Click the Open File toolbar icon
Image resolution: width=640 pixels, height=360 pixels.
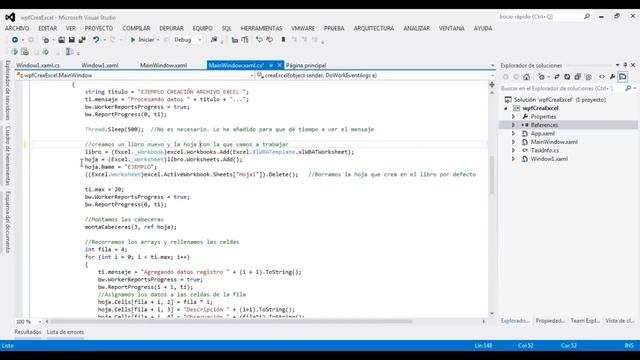pos(61,40)
